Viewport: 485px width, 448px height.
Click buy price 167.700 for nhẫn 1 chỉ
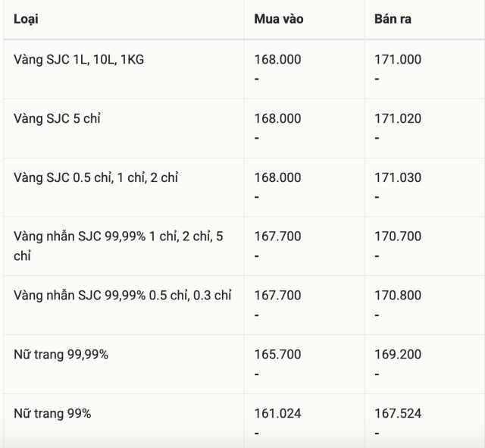277,237
